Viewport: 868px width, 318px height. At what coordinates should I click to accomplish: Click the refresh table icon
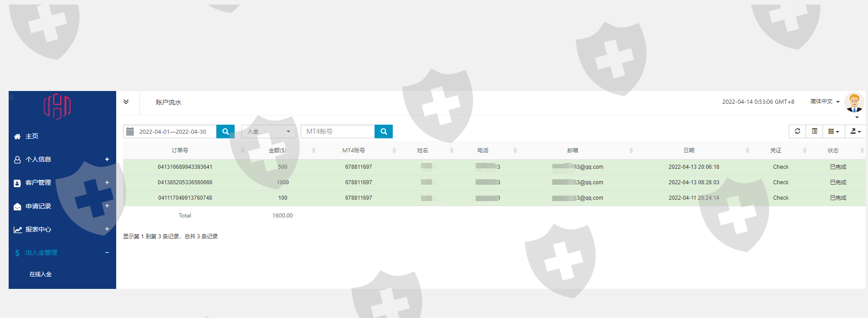(x=797, y=131)
